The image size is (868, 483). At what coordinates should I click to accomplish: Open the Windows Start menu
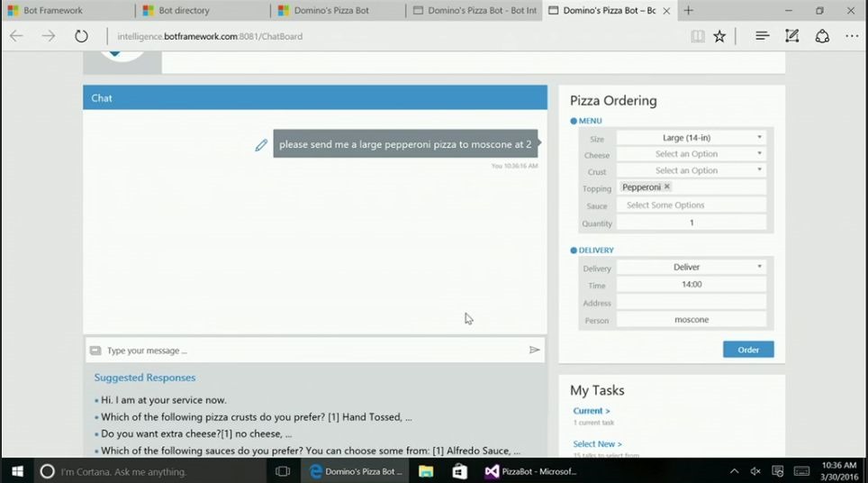[17, 471]
